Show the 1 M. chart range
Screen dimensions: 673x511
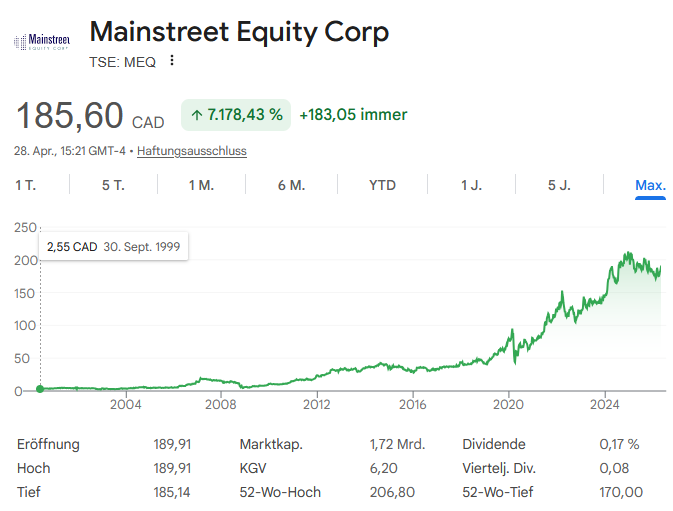(x=201, y=185)
